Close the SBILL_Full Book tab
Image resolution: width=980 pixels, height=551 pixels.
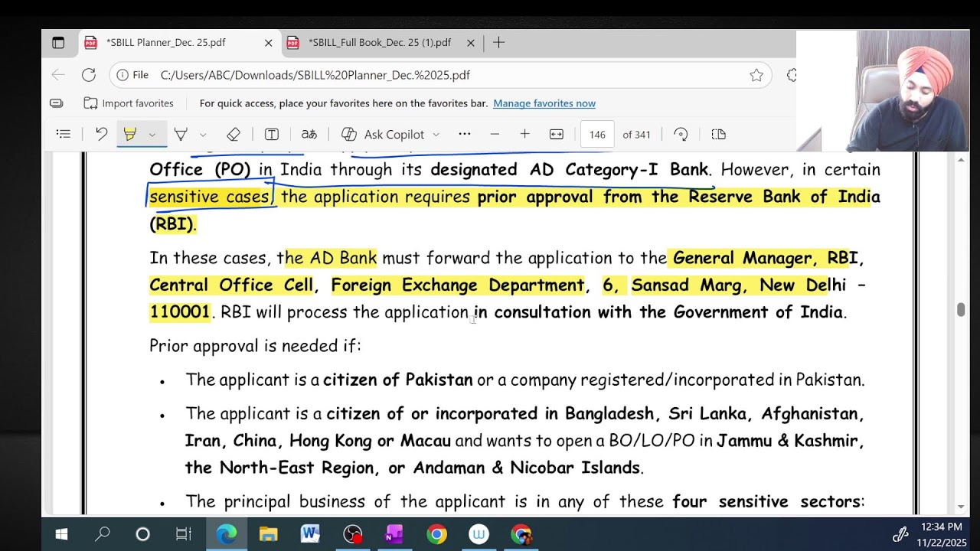(471, 43)
